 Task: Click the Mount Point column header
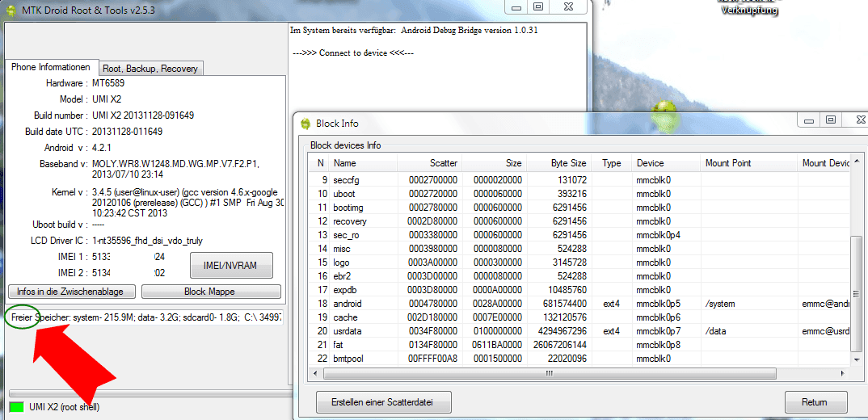pos(749,163)
